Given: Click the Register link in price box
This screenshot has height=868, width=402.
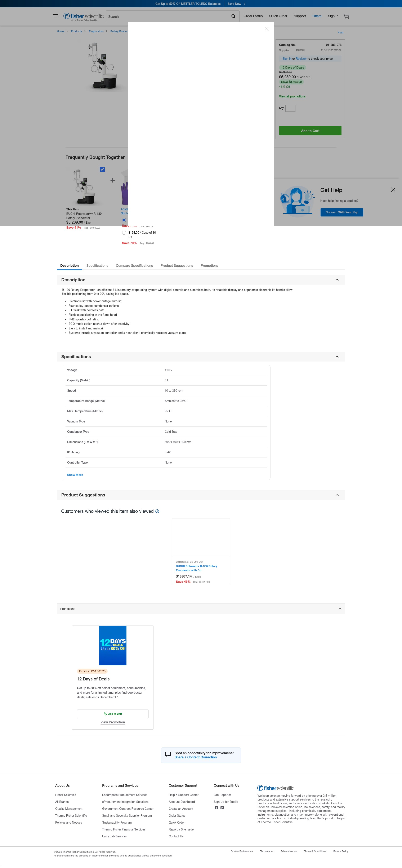Looking at the screenshot, I should [x=301, y=59].
